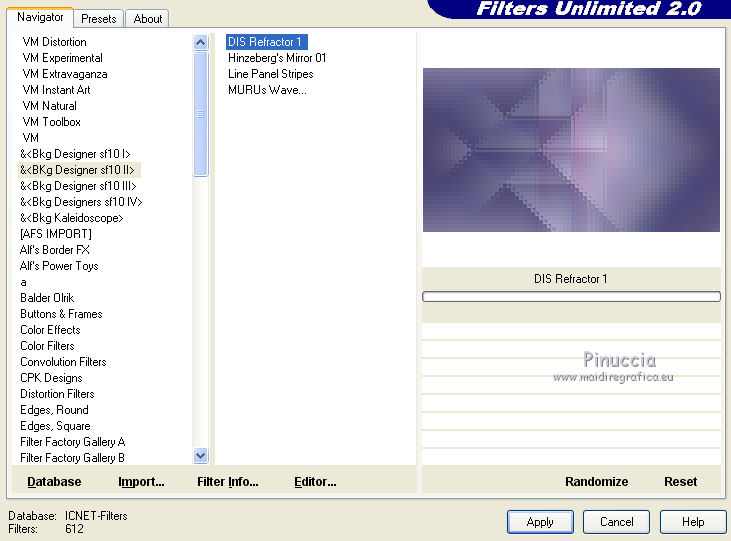Select &<Bkg Kaleidoscope> category
731x541 pixels.
click(71, 218)
